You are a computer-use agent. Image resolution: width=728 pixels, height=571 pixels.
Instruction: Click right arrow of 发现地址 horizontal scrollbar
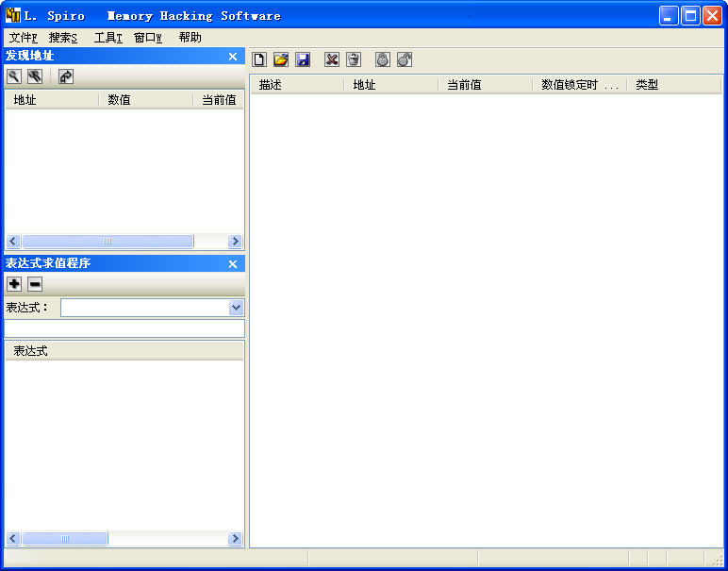(235, 242)
